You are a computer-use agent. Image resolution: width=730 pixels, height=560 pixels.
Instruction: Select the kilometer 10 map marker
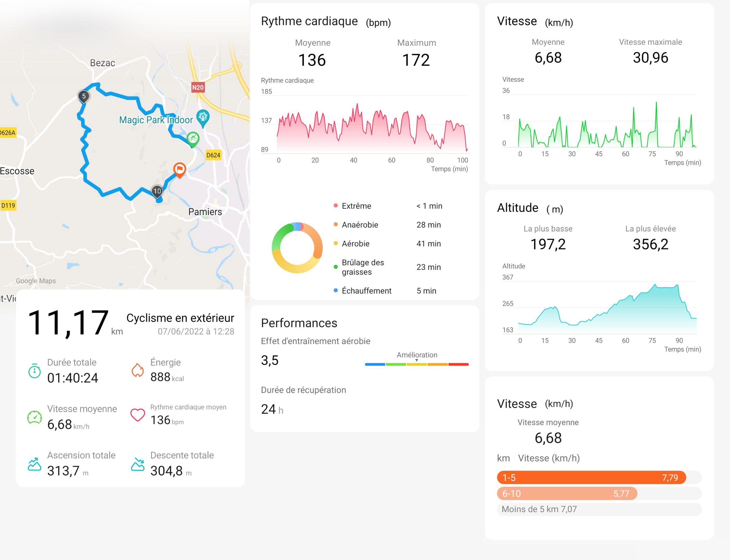tap(157, 192)
